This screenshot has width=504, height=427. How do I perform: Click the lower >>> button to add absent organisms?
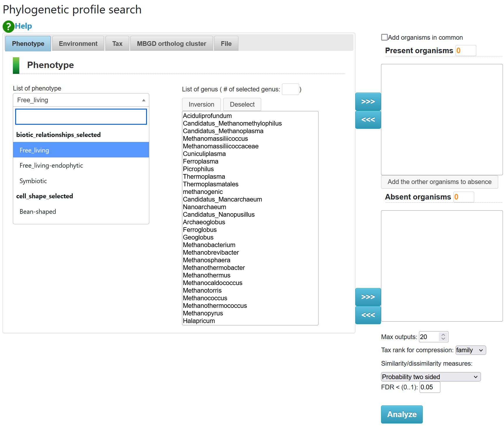tap(368, 297)
